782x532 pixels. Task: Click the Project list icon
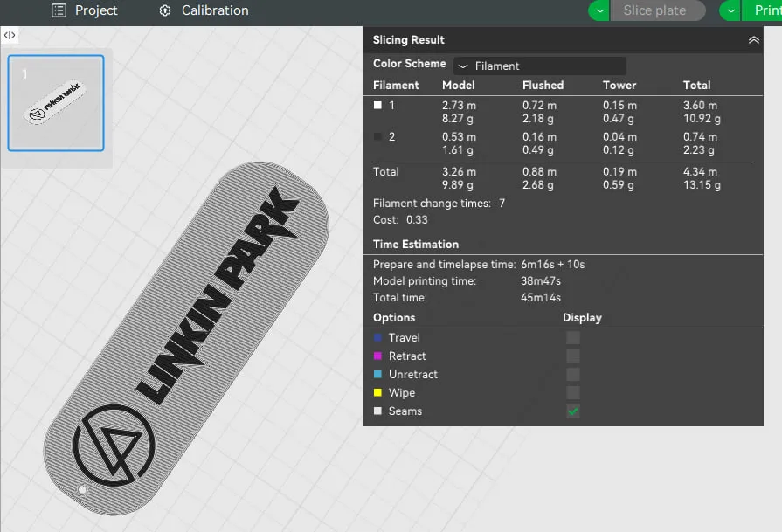tap(59, 10)
